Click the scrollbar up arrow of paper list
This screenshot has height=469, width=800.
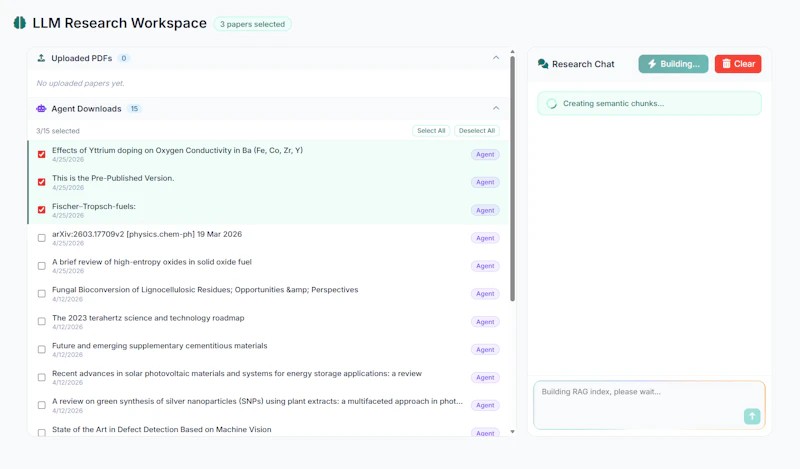[x=512, y=52]
